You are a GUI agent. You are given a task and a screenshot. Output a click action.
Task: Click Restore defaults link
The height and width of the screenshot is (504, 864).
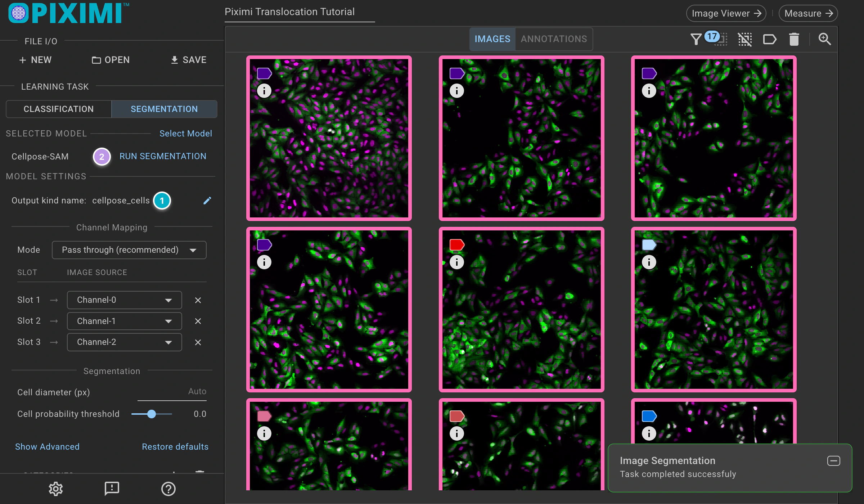pos(175,447)
